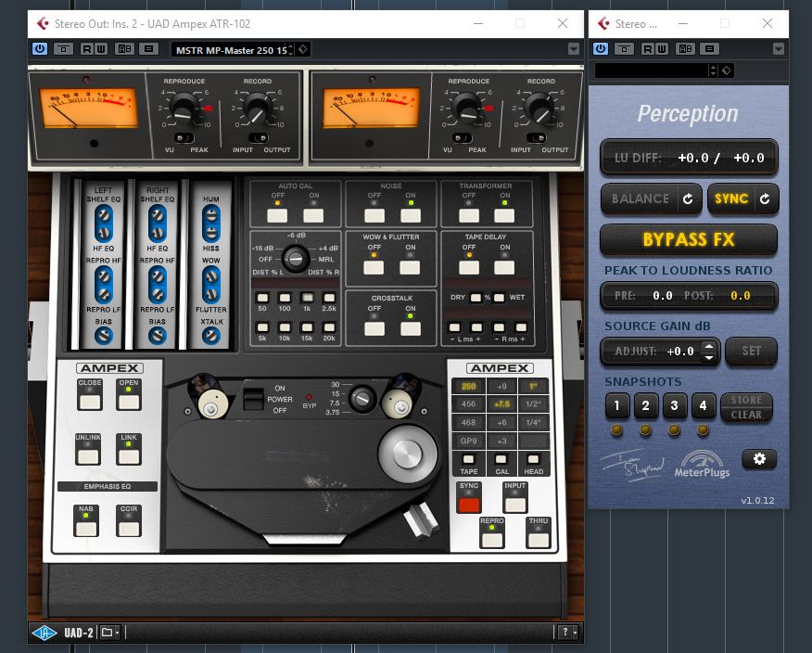Open the UAD help question mark
Viewport: 812px width, 653px height.
[565, 633]
